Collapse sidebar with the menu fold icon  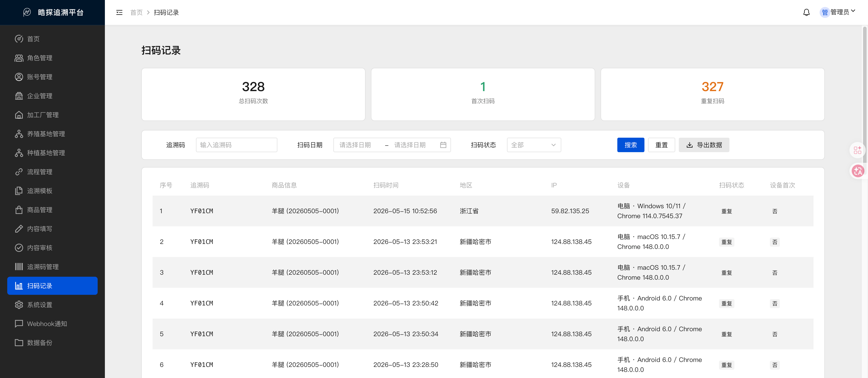119,12
